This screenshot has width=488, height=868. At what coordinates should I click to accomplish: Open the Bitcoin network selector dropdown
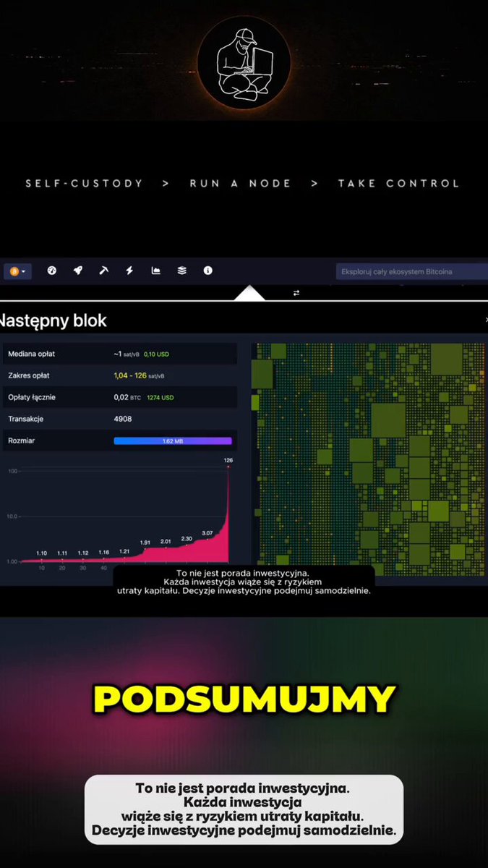click(17, 271)
